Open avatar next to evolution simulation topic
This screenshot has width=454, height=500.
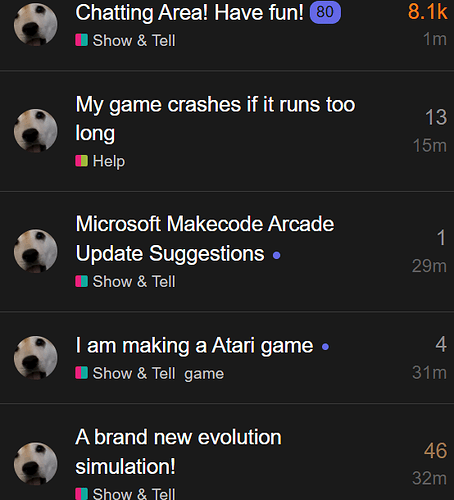(x=35, y=464)
